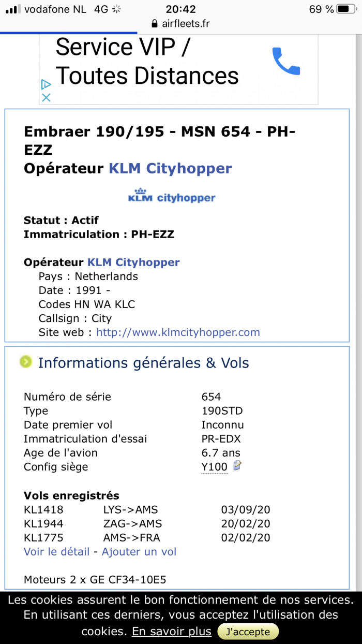Open Voir le détail flights link
Image resolution: width=362 pixels, height=644 pixels.
point(56,552)
